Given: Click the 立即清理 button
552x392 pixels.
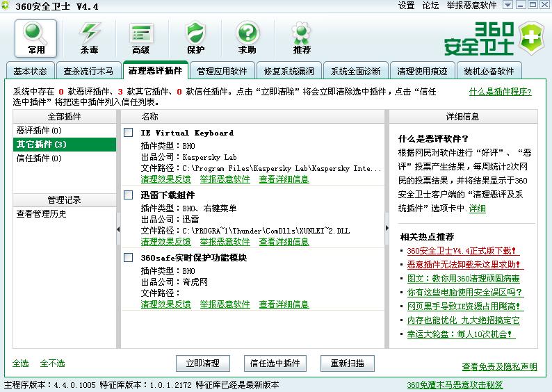Looking at the screenshot, I should [x=203, y=363].
